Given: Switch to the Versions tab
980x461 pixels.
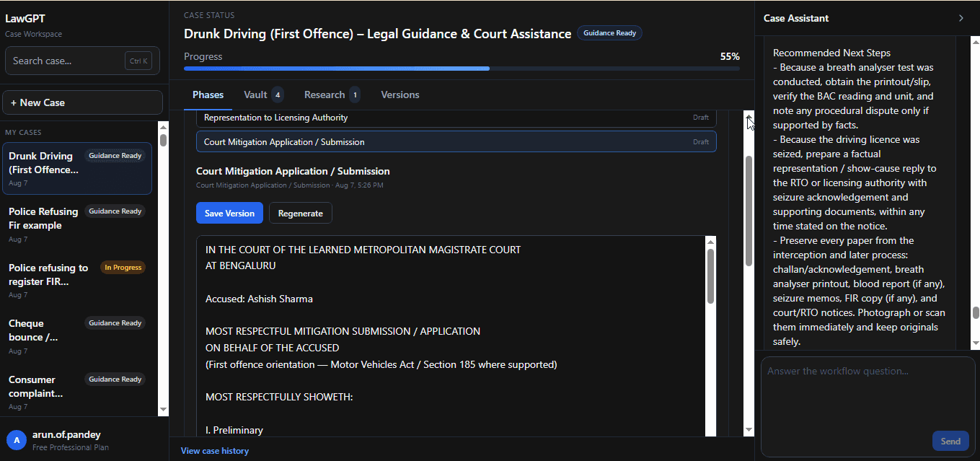Looking at the screenshot, I should 399,95.
